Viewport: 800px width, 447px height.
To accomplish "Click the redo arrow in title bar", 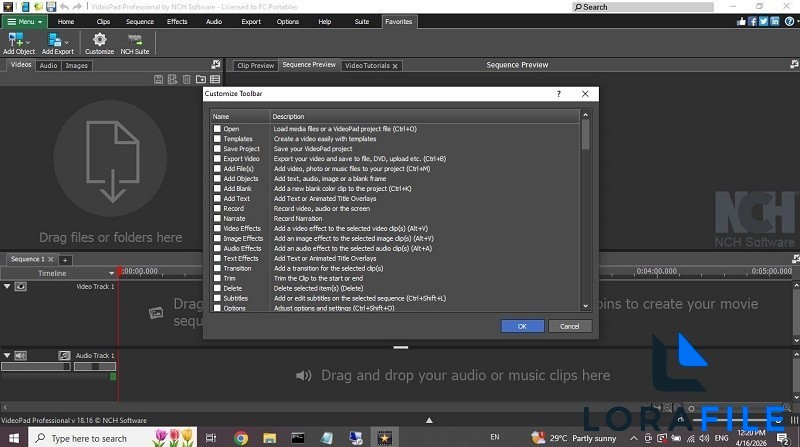I will (77, 7).
